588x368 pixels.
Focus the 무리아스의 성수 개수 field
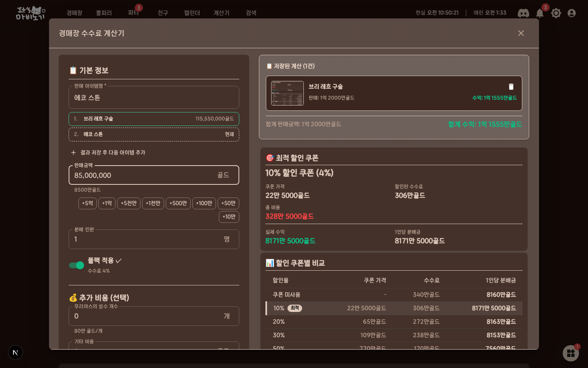coord(154,316)
